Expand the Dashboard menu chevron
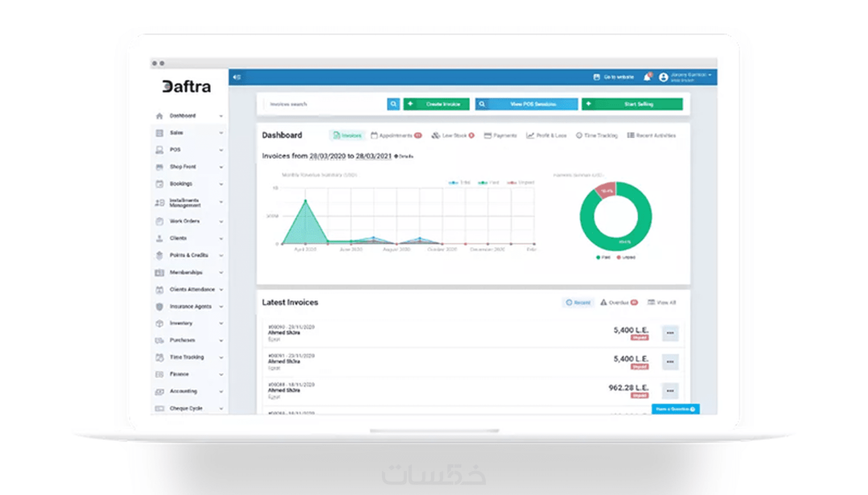Screen dimensions: 868x495 221,116
